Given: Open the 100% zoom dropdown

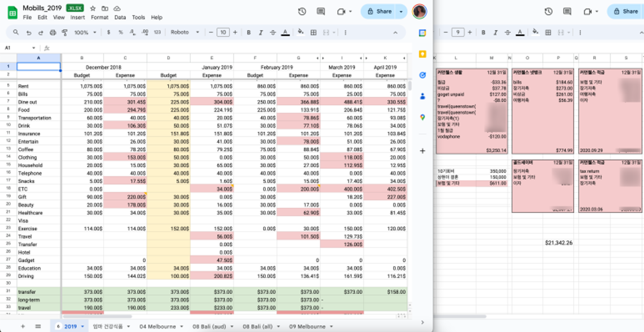Looking at the screenshot, I should tap(85, 33).
